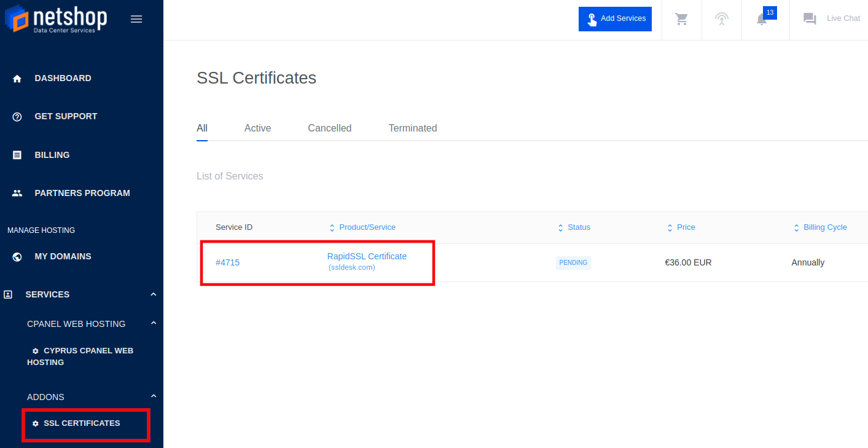Sort by Price column header
868x448 pixels.
(686, 227)
